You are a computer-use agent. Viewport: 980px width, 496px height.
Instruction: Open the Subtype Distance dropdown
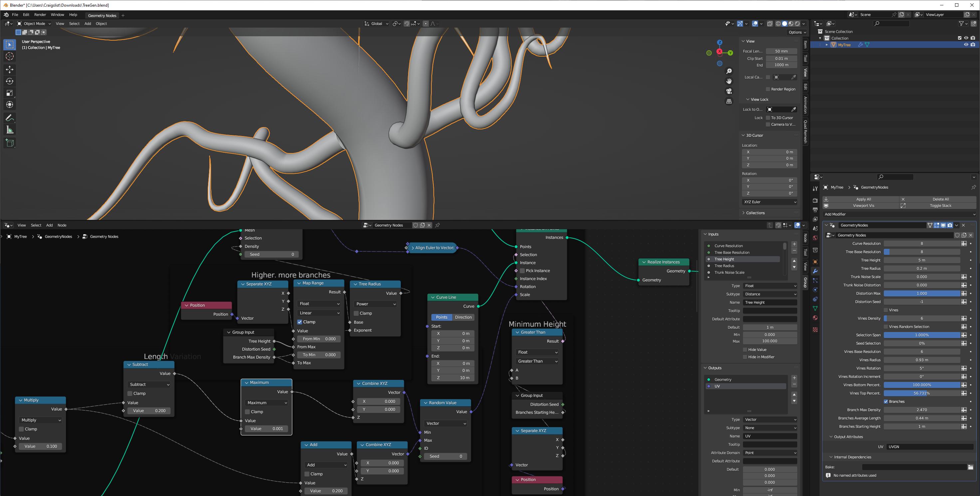pyautogui.click(x=770, y=294)
